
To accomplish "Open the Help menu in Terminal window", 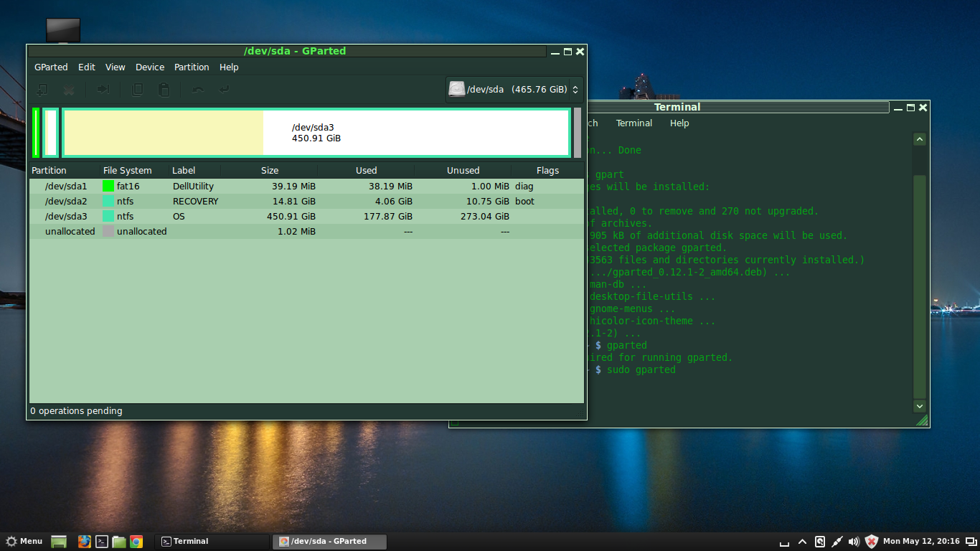I will [x=679, y=123].
